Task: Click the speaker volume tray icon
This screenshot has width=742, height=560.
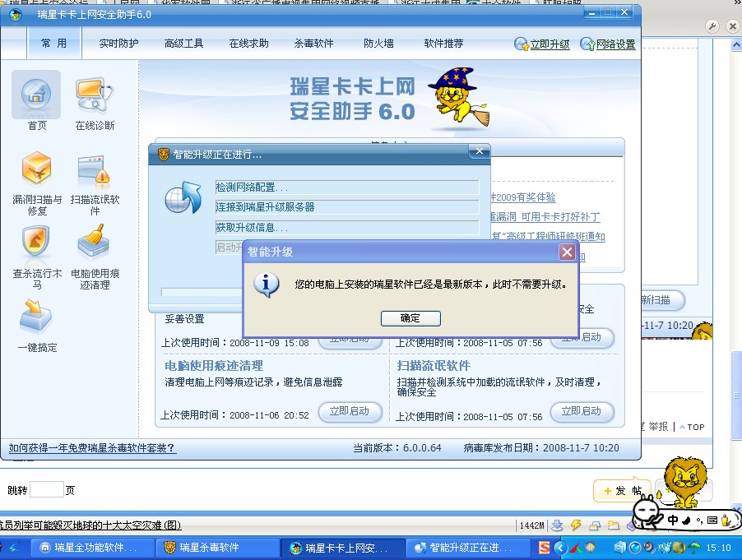Action: [650, 548]
